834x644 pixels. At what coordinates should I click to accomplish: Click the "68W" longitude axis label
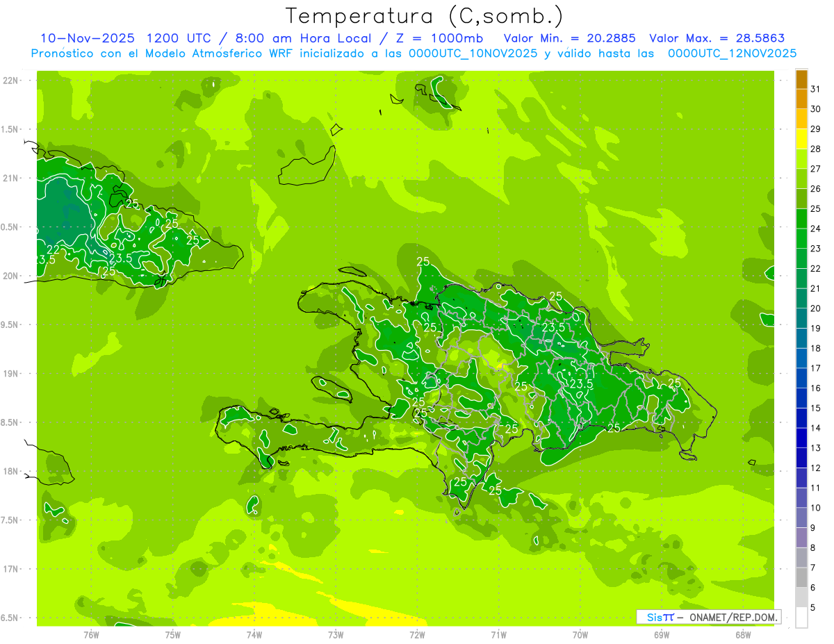(x=743, y=634)
